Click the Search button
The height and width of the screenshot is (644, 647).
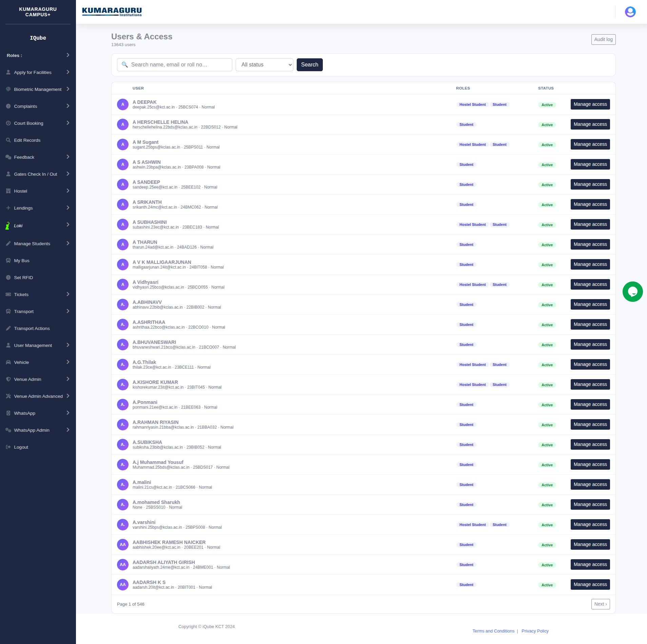click(310, 65)
